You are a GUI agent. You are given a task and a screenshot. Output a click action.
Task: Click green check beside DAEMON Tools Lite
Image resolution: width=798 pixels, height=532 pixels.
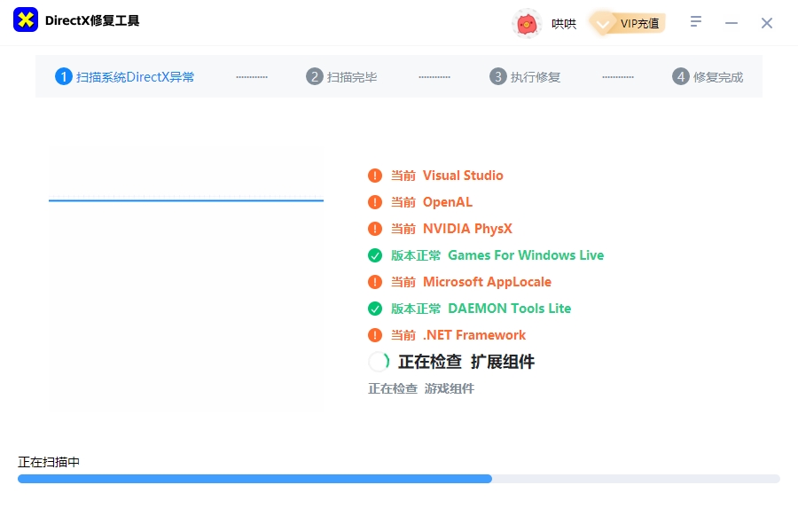pos(375,309)
